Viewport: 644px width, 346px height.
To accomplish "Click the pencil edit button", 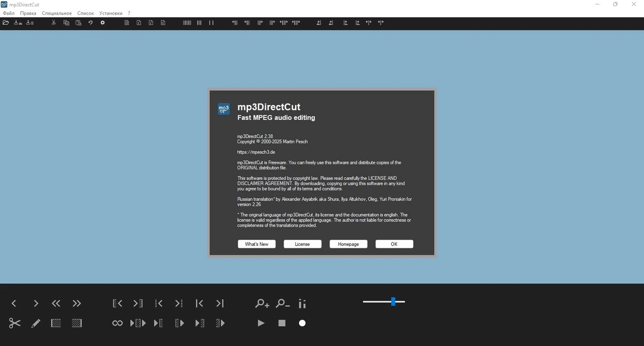I will pyautogui.click(x=36, y=323).
